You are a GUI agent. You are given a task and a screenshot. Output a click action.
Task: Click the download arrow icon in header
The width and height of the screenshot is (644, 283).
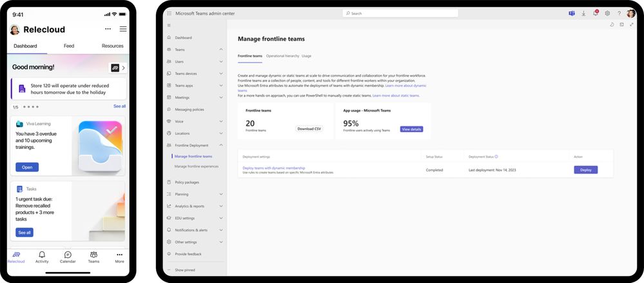[583, 13]
